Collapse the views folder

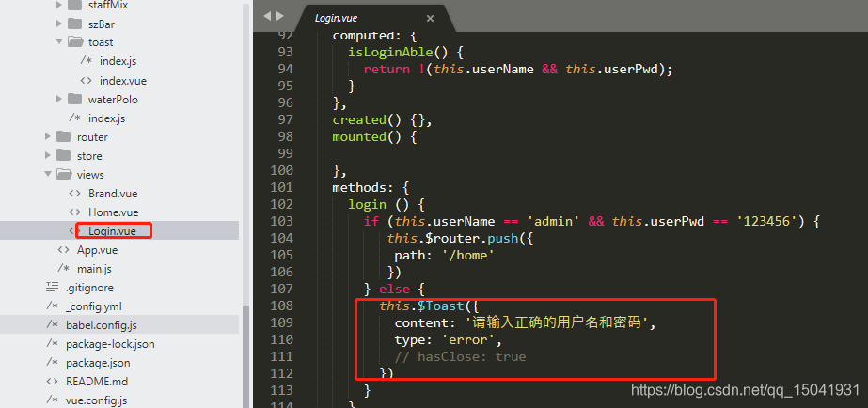click(x=48, y=174)
